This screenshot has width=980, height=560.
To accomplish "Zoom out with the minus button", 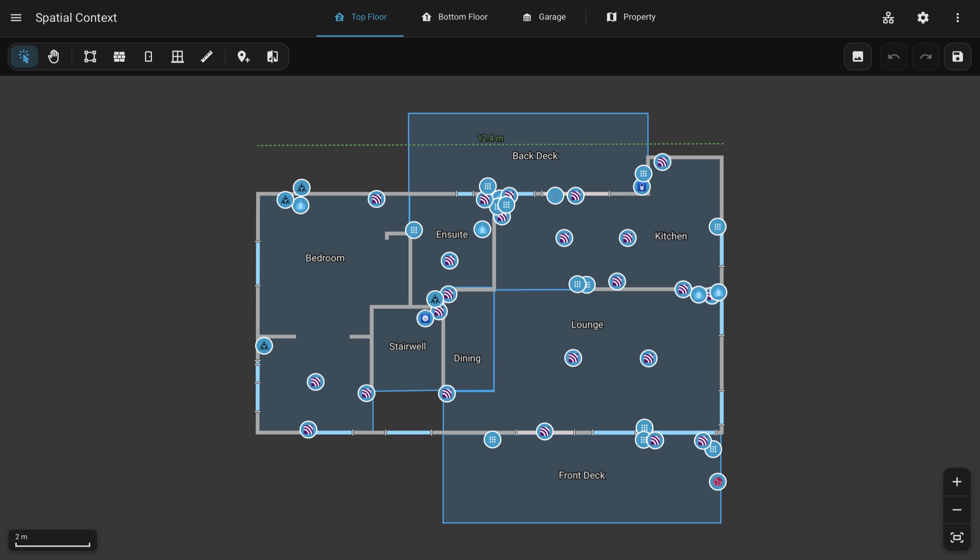I will click(x=957, y=510).
